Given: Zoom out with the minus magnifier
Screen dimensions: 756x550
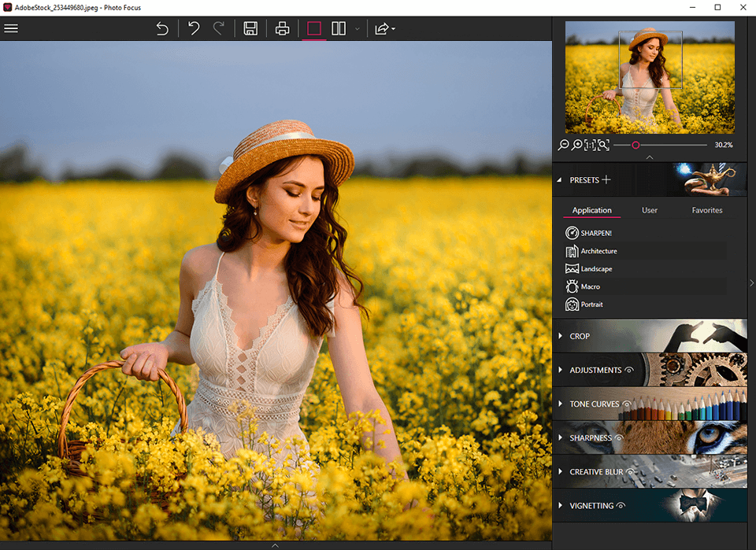Looking at the screenshot, I should (564, 145).
